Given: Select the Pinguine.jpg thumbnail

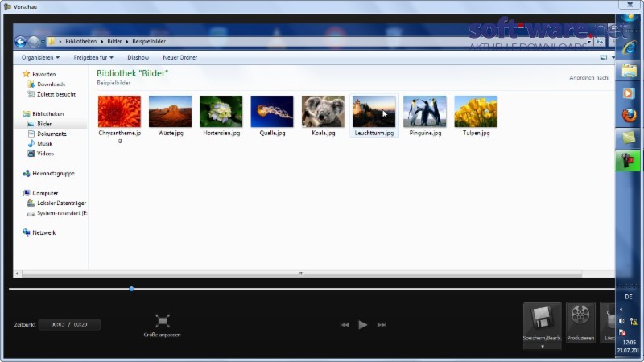Looking at the screenshot, I should click(425, 112).
